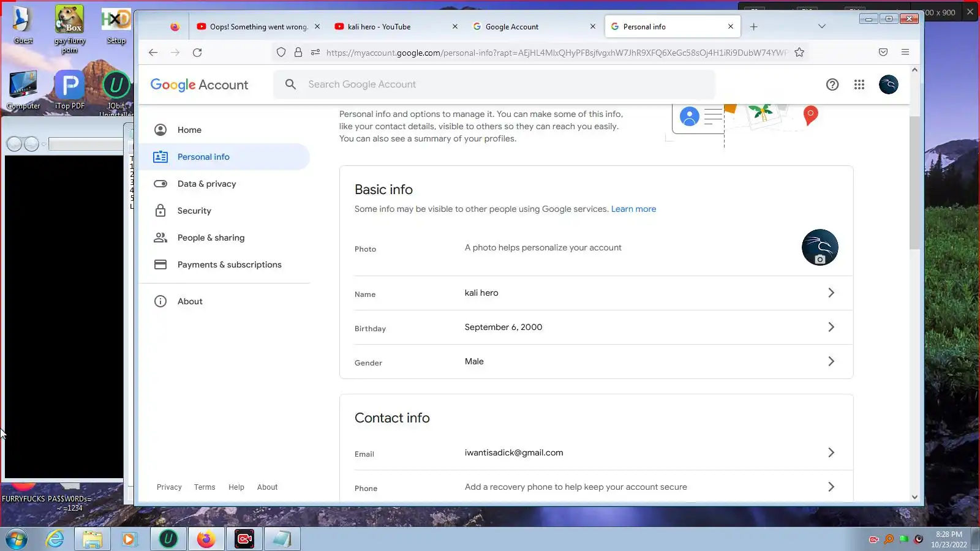Click the padlock site security icon
Image resolution: width=980 pixels, height=551 pixels.
(x=298, y=53)
